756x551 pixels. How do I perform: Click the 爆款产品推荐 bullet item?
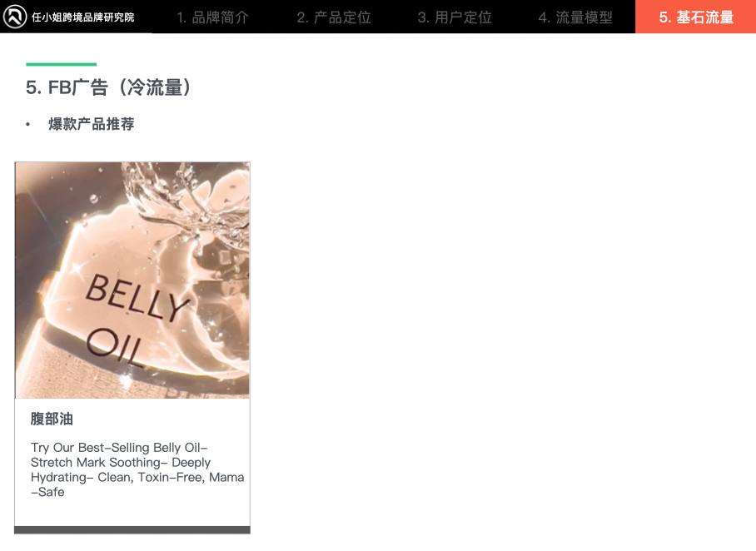tap(91, 124)
